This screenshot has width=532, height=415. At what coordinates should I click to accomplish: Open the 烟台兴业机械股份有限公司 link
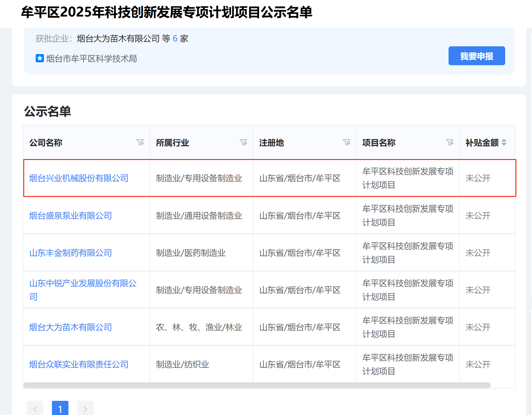click(78, 178)
